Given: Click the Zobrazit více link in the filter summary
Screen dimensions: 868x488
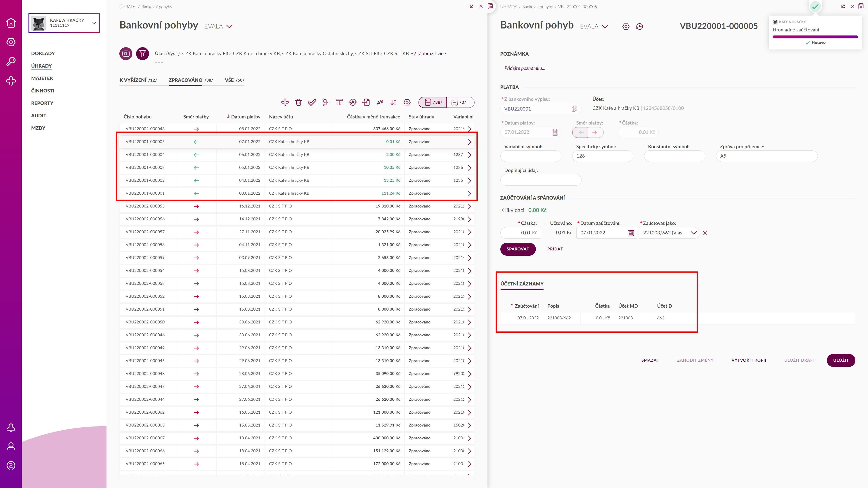Looking at the screenshot, I should tap(432, 54).
